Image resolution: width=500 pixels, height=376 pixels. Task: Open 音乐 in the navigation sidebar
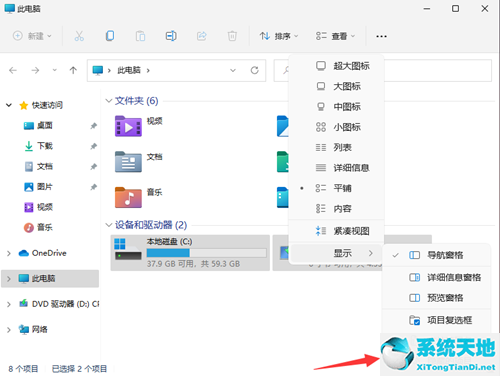[45, 227]
